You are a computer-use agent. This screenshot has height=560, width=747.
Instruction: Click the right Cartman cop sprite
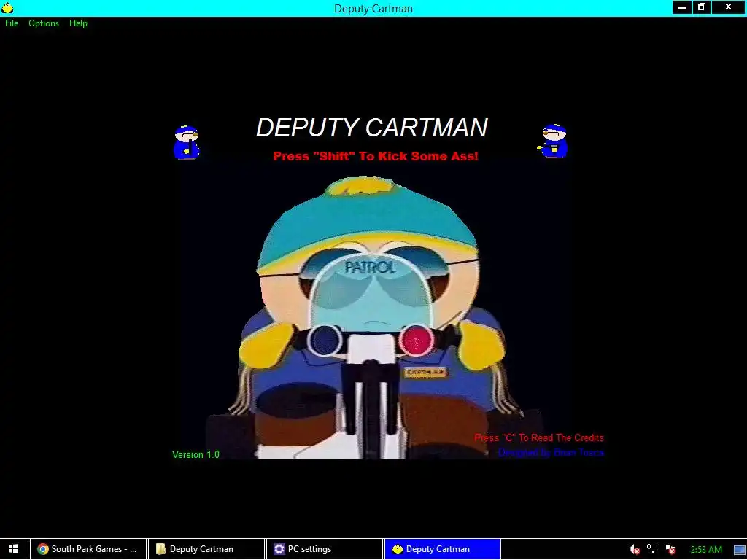[x=553, y=141]
